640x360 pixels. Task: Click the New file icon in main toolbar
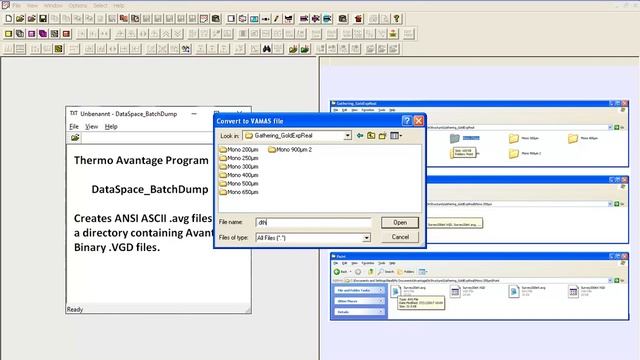click(x=9, y=19)
